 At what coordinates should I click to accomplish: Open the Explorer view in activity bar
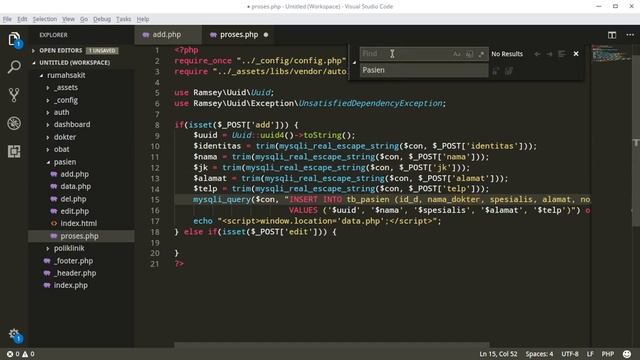click(14, 40)
